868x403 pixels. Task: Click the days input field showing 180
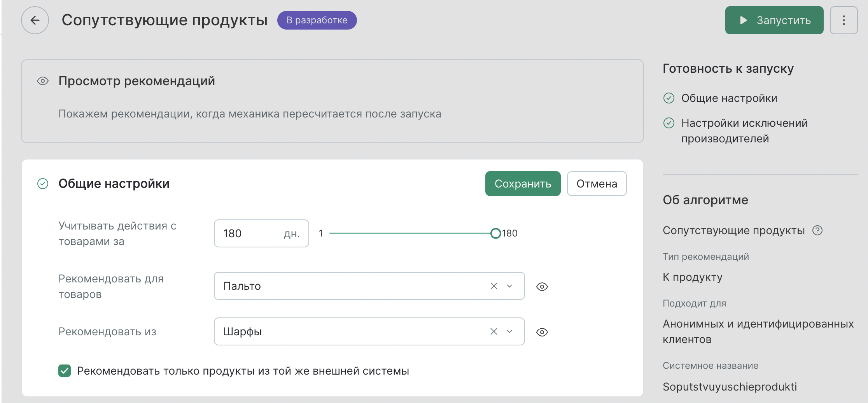(261, 233)
